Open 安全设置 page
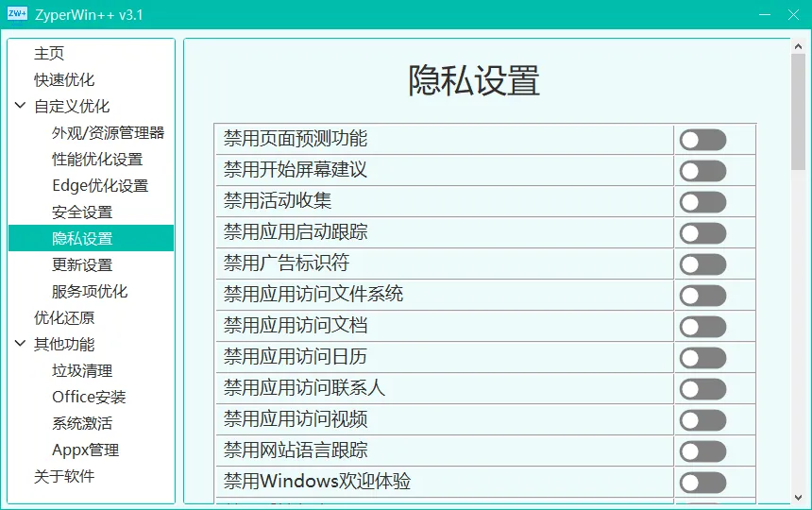This screenshot has width=812, height=510. (82, 212)
